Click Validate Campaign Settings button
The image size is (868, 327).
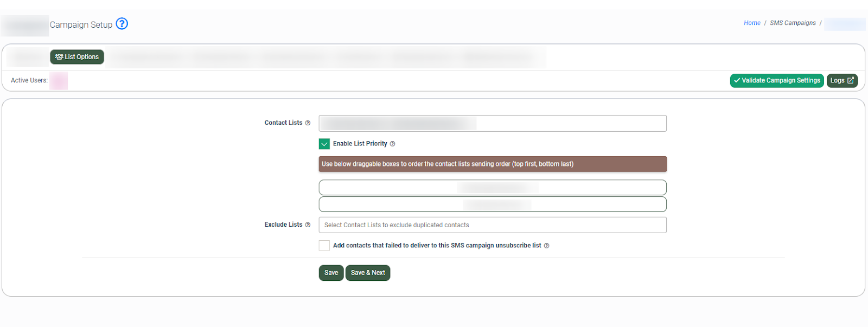[776, 80]
